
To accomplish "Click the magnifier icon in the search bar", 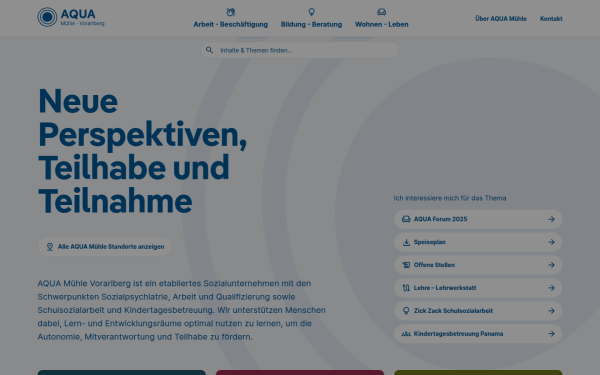I will (209, 50).
